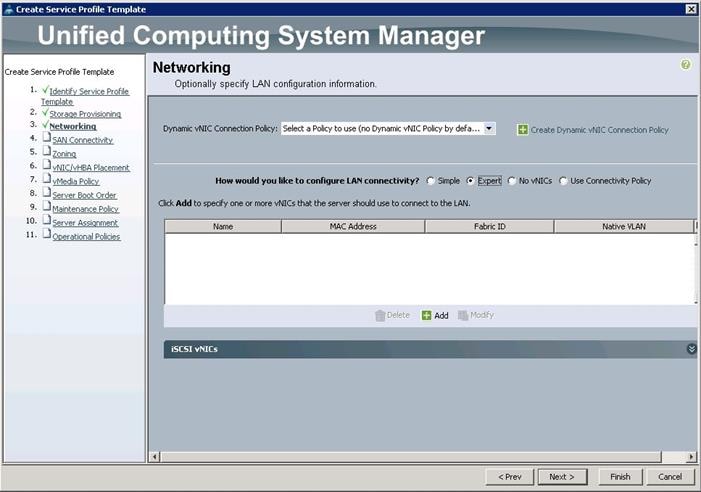Click the Native VLAN column header

pos(624,227)
